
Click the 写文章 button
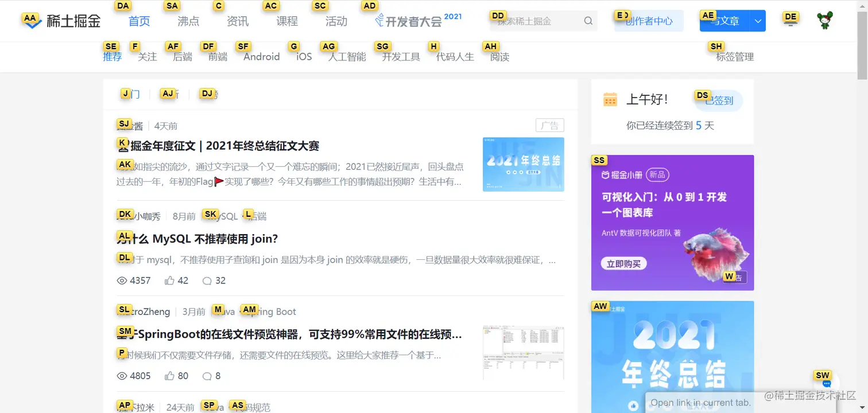click(725, 21)
